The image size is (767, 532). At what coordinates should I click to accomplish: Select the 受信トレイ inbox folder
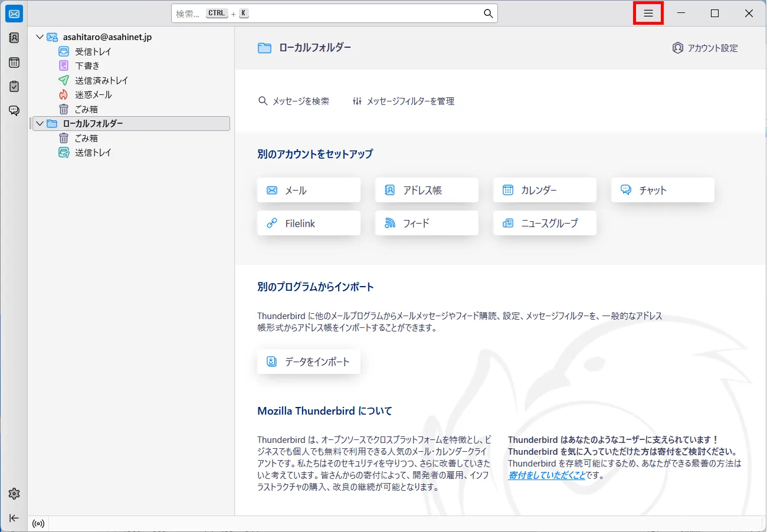click(x=93, y=51)
